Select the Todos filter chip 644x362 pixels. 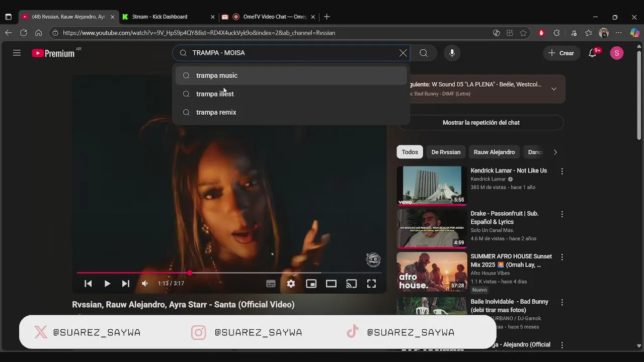410,152
